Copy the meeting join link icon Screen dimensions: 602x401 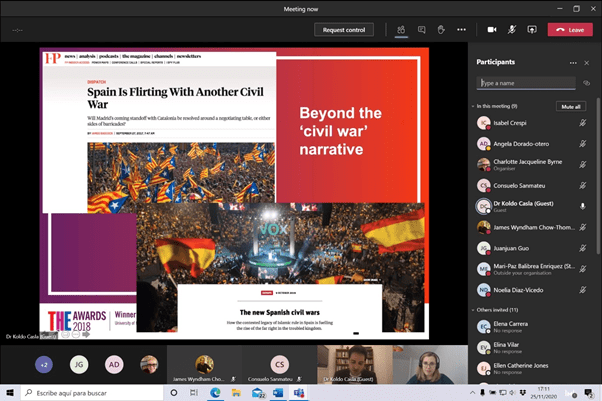coord(587,83)
